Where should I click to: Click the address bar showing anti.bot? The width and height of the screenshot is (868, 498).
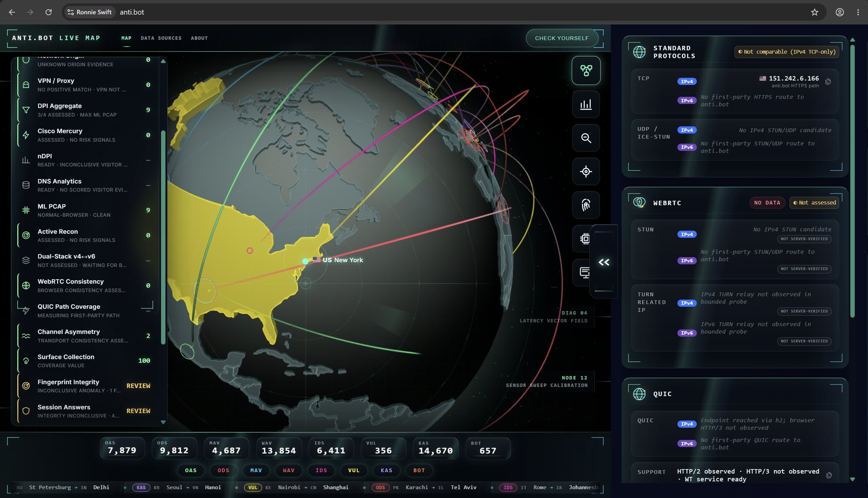pyautogui.click(x=445, y=12)
